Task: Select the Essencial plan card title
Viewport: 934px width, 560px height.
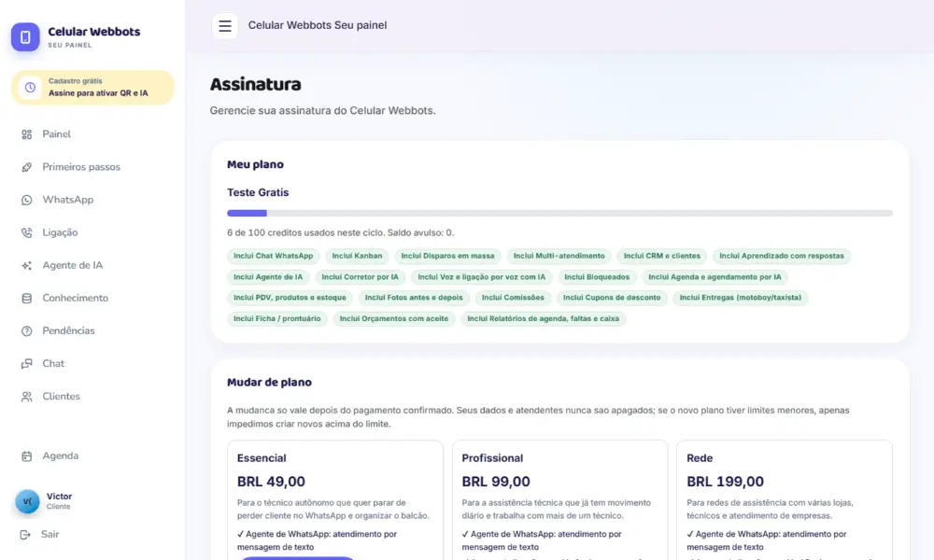Action: [262, 458]
